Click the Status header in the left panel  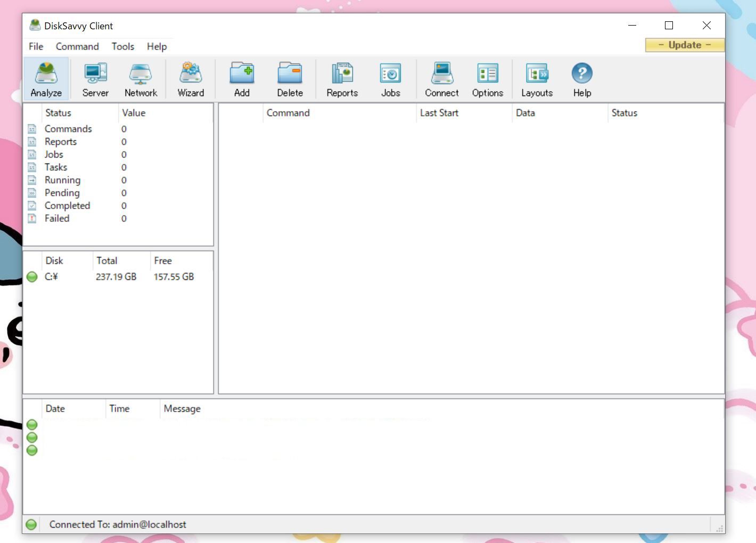79,113
